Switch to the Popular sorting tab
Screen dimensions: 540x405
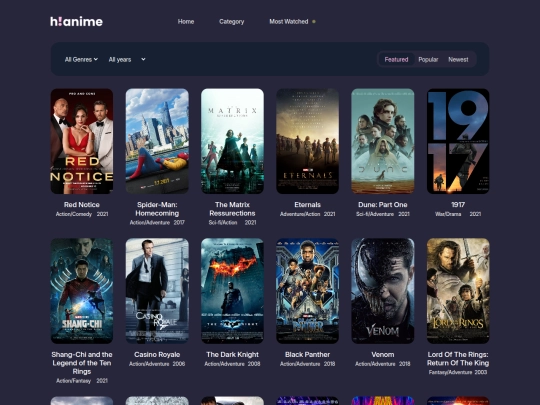[x=428, y=59]
